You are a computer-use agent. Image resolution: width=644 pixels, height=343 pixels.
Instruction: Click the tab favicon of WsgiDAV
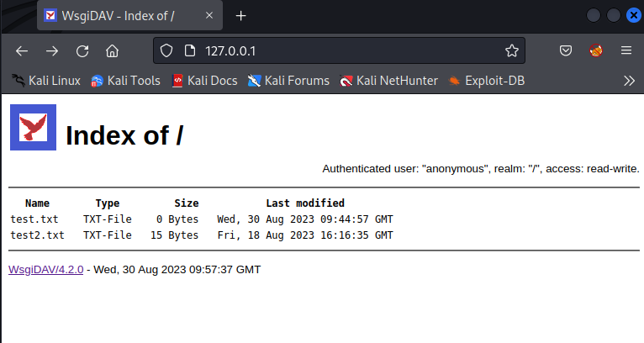50,16
